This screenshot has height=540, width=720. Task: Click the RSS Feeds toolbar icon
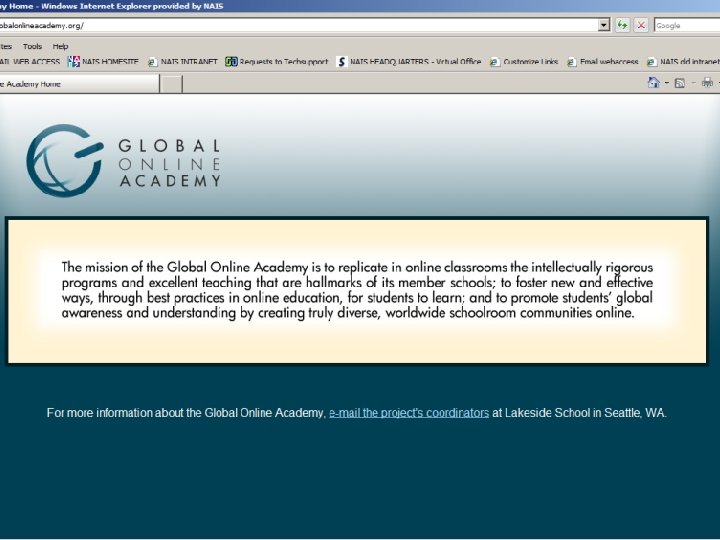[x=680, y=83]
